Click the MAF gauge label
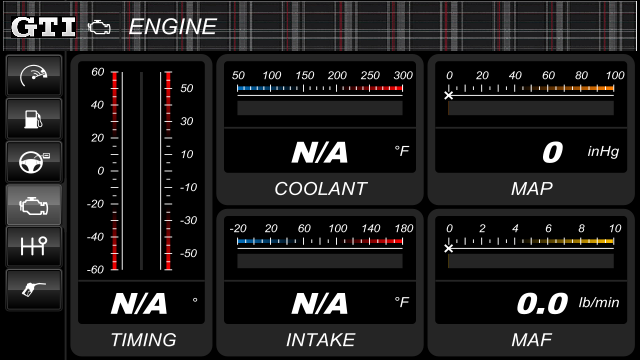This screenshot has height=360, width=640. point(532,340)
